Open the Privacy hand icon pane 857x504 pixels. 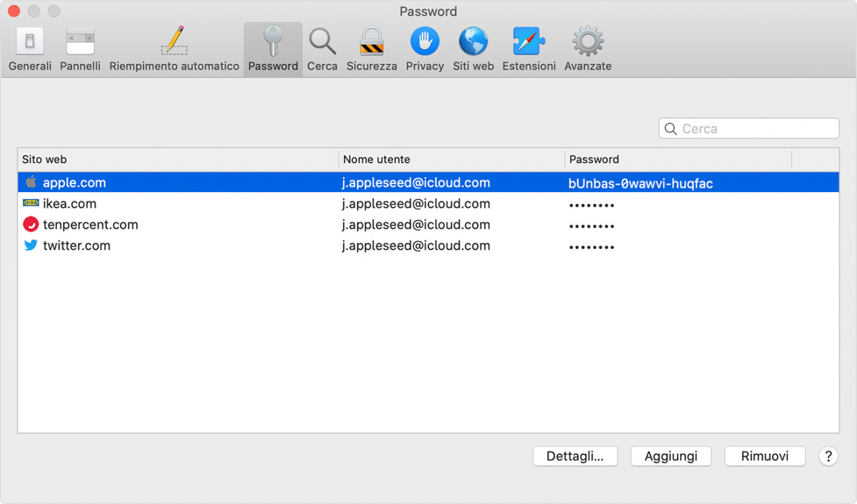click(424, 49)
